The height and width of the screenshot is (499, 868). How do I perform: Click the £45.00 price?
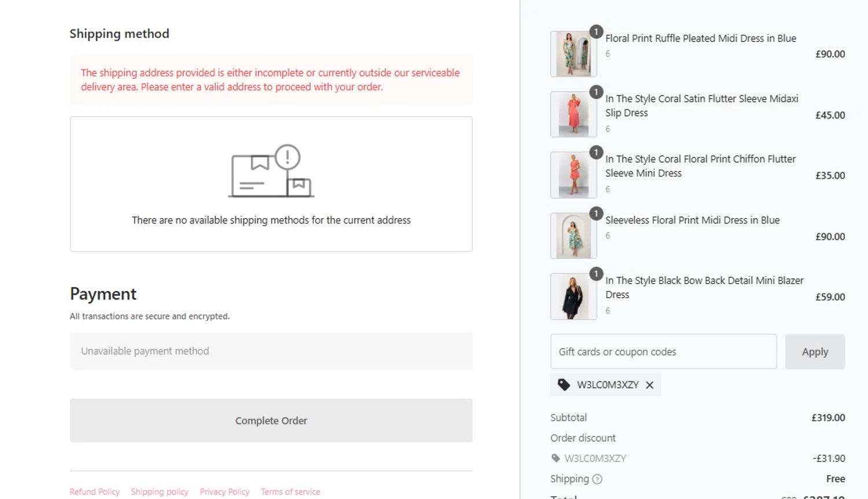pos(830,115)
